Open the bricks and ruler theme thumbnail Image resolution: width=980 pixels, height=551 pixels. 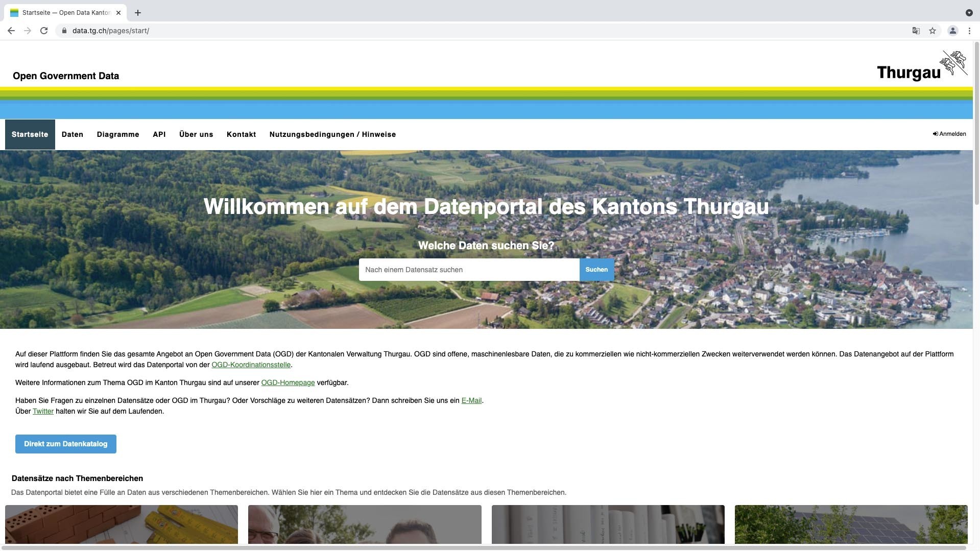(x=122, y=524)
